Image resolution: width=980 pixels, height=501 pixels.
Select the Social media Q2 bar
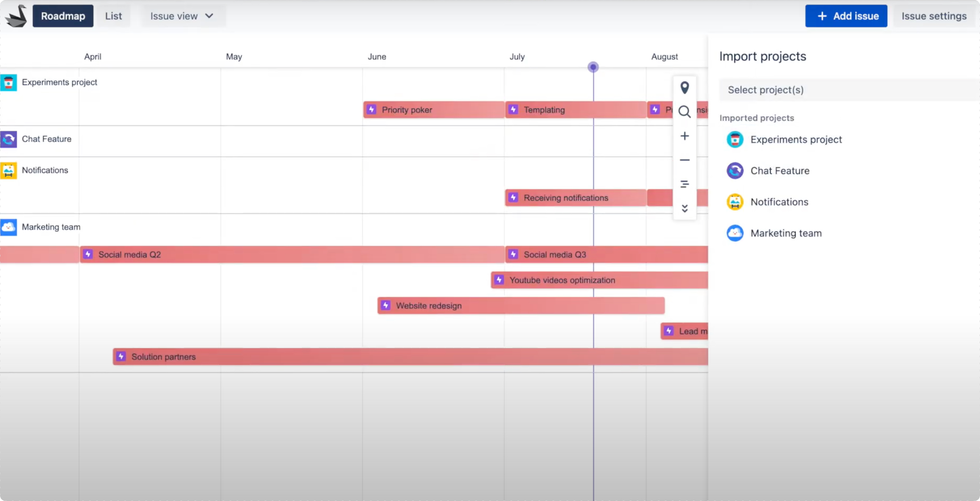coord(292,254)
